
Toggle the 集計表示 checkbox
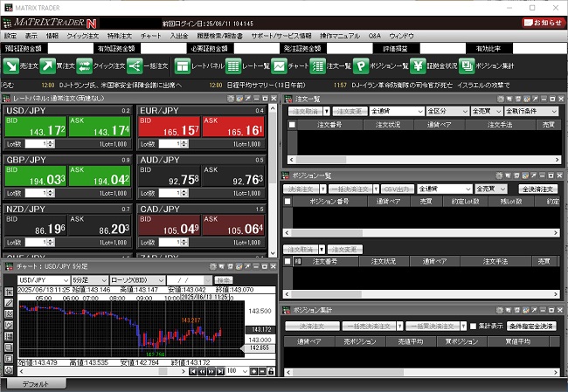473,327
